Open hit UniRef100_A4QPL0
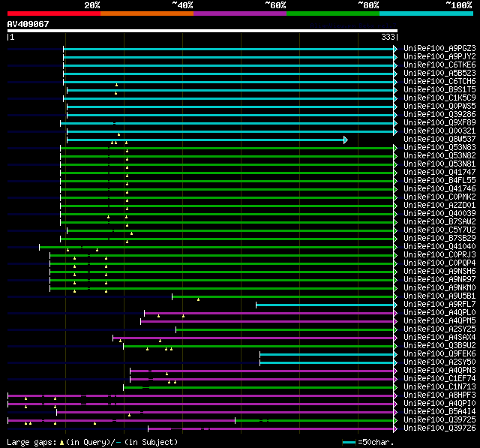 coord(439,313)
